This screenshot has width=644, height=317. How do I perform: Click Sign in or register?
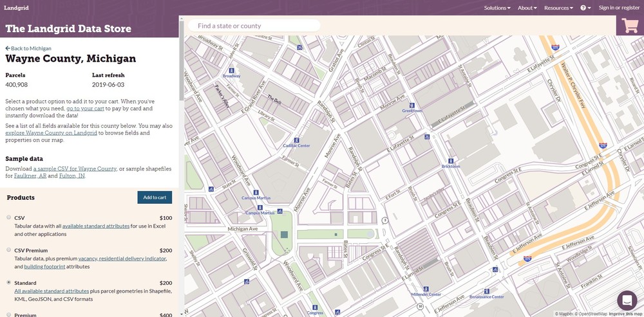[x=619, y=8]
